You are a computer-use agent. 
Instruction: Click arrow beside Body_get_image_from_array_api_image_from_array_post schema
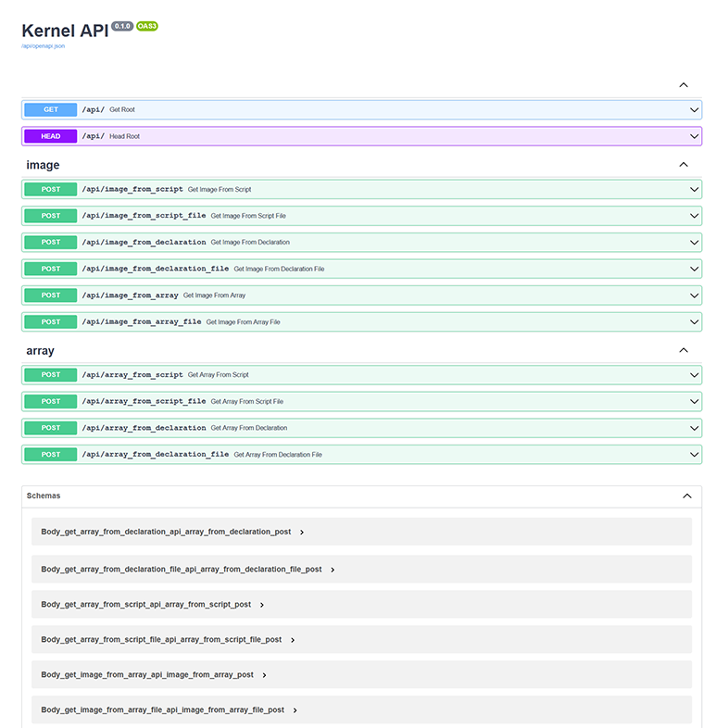click(x=265, y=675)
